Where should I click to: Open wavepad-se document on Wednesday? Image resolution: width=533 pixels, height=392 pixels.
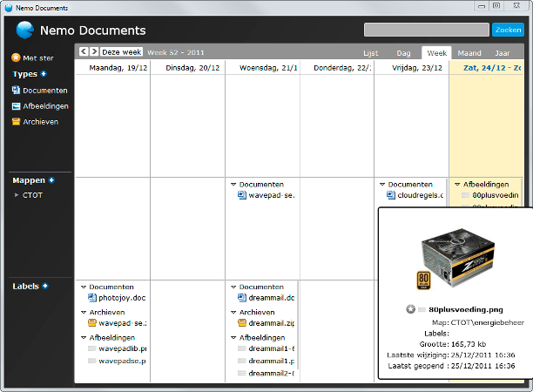pos(271,195)
